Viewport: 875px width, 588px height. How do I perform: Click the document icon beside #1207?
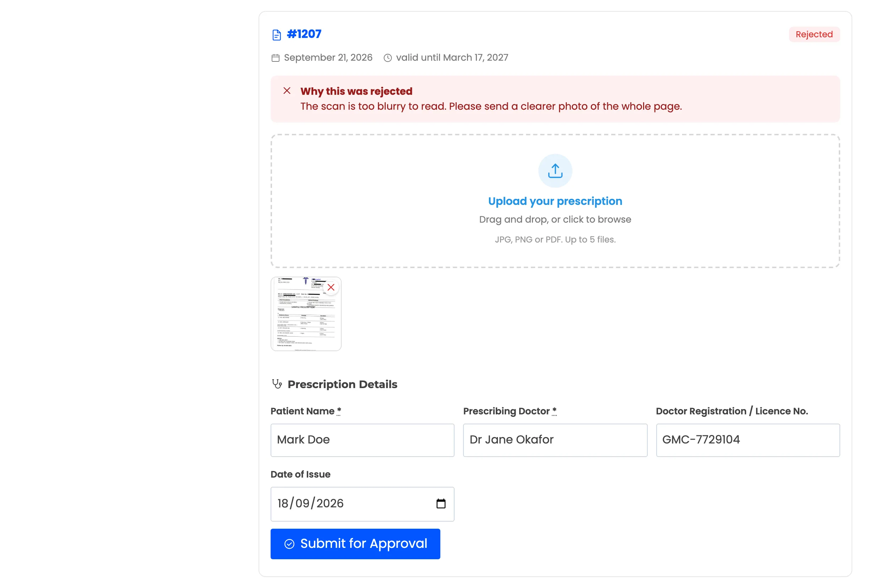click(276, 35)
